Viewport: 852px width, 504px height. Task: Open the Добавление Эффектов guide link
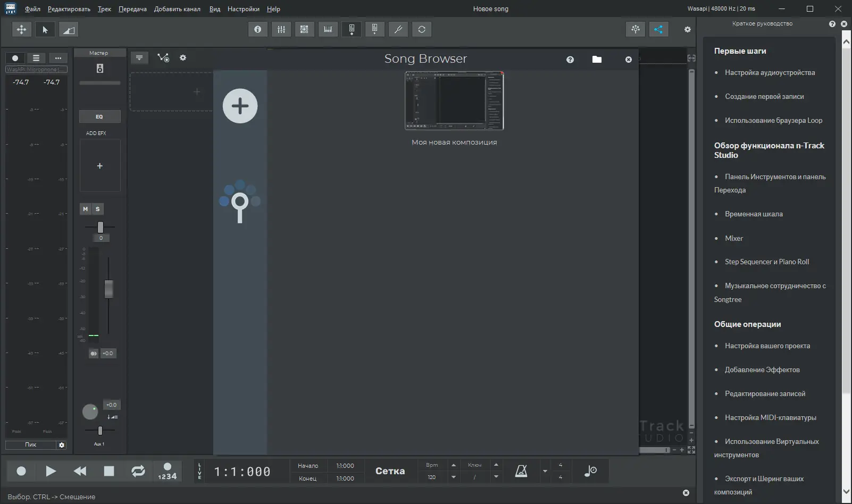[x=762, y=369]
